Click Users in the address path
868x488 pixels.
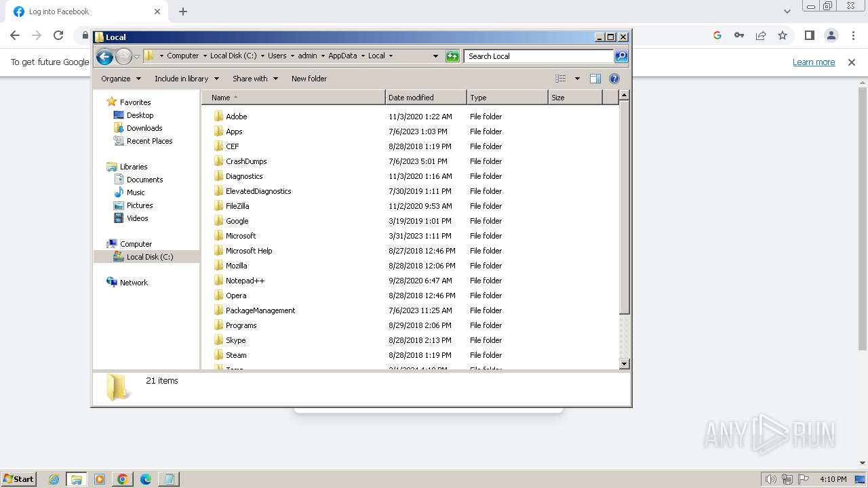point(277,56)
